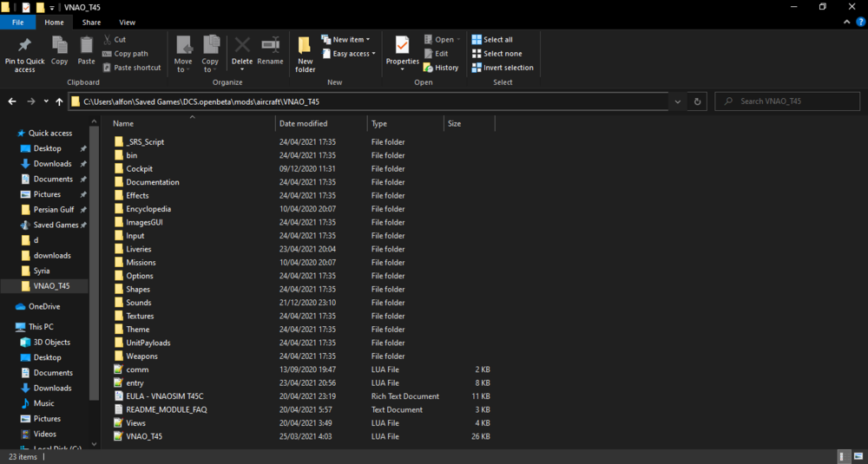
Task: Open Persian Gulf in Quick access
Action: (x=53, y=210)
